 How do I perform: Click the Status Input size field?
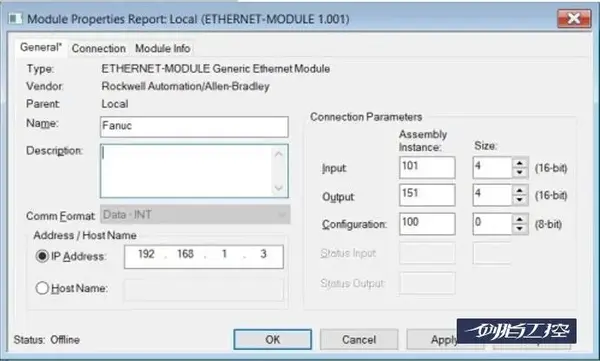coord(492,253)
